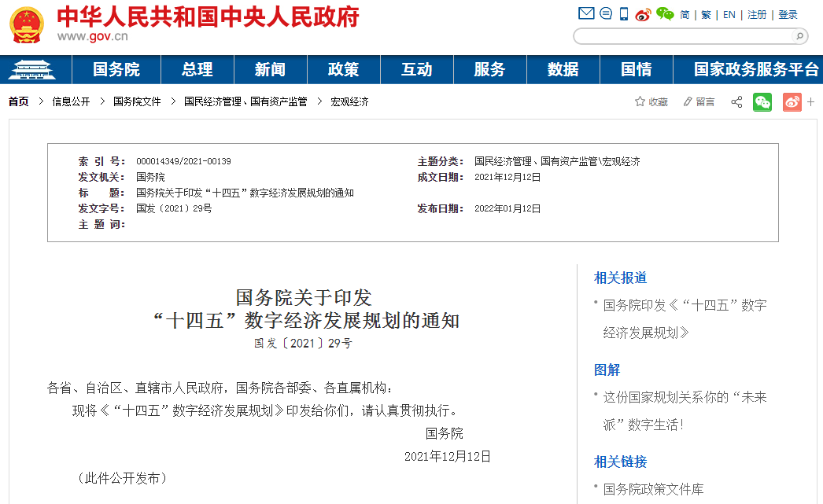Expand more share options plus icon
The width and height of the screenshot is (823, 504).
click(x=811, y=101)
